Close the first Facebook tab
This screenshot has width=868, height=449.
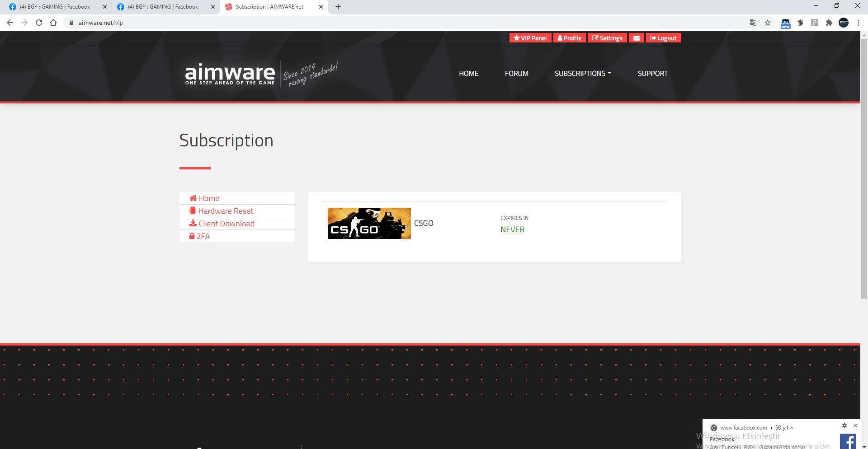pos(105,7)
